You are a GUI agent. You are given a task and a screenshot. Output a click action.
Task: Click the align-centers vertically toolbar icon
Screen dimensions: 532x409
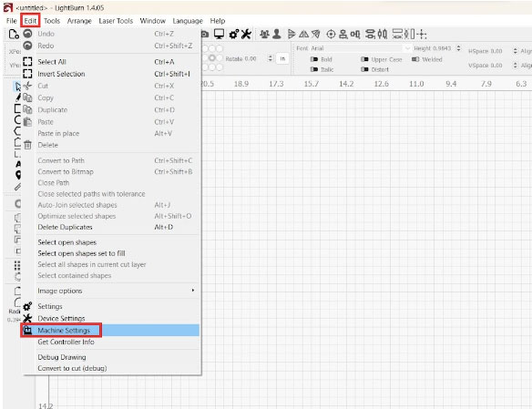(355, 34)
